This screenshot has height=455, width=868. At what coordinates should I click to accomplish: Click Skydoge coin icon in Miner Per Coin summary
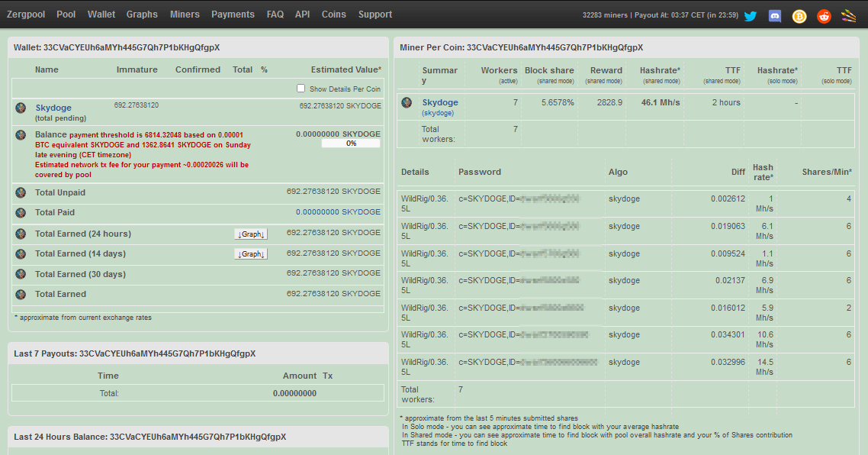[x=407, y=102]
